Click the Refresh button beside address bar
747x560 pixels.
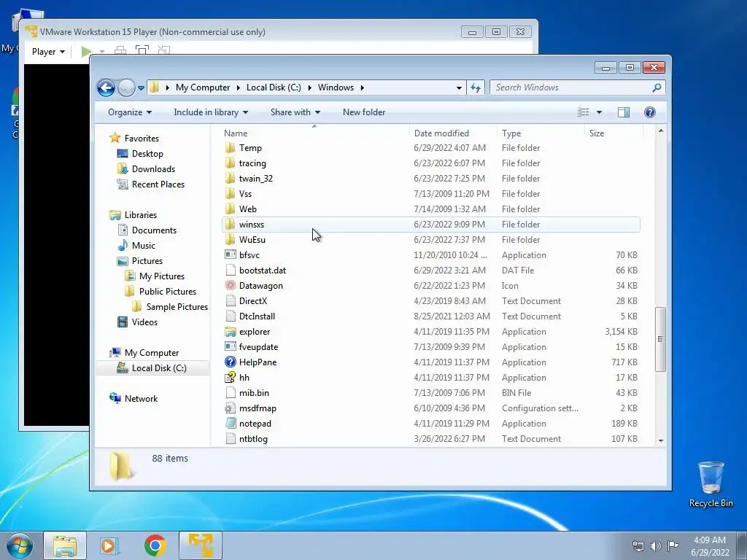pos(476,87)
